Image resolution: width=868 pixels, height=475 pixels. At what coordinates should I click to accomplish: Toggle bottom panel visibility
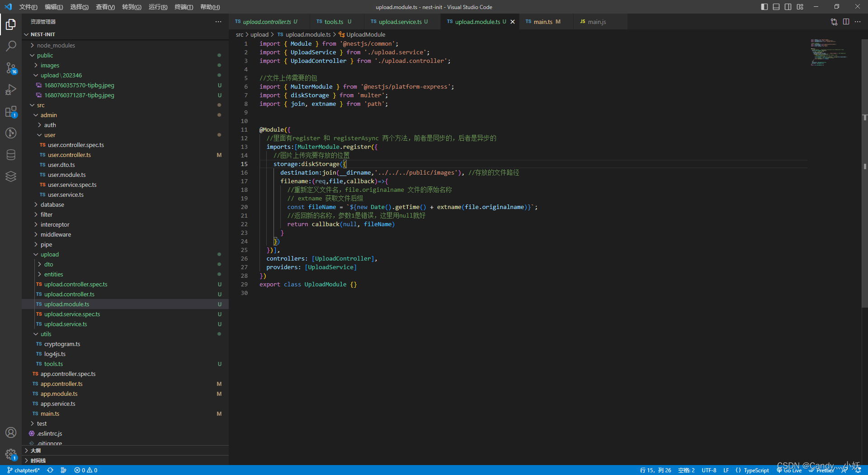click(x=776, y=7)
